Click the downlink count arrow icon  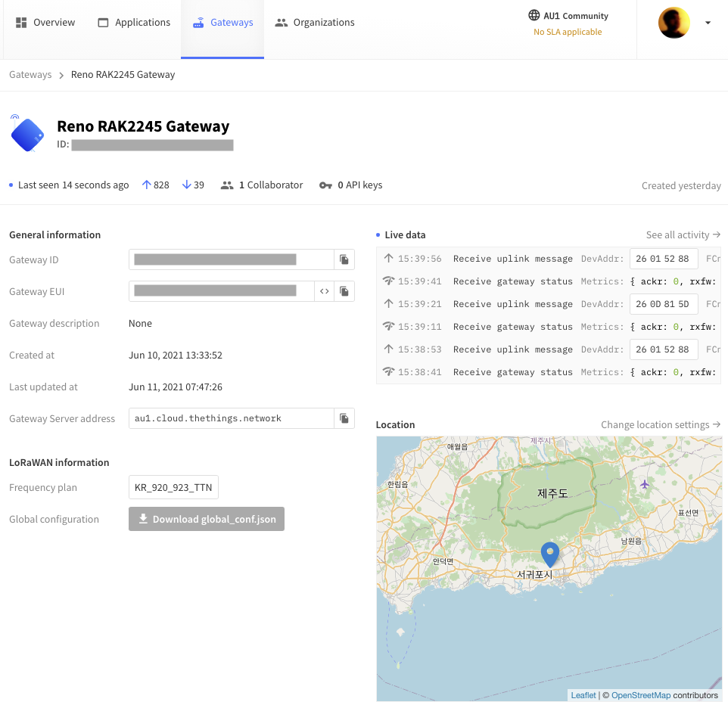[x=187, y=185]
